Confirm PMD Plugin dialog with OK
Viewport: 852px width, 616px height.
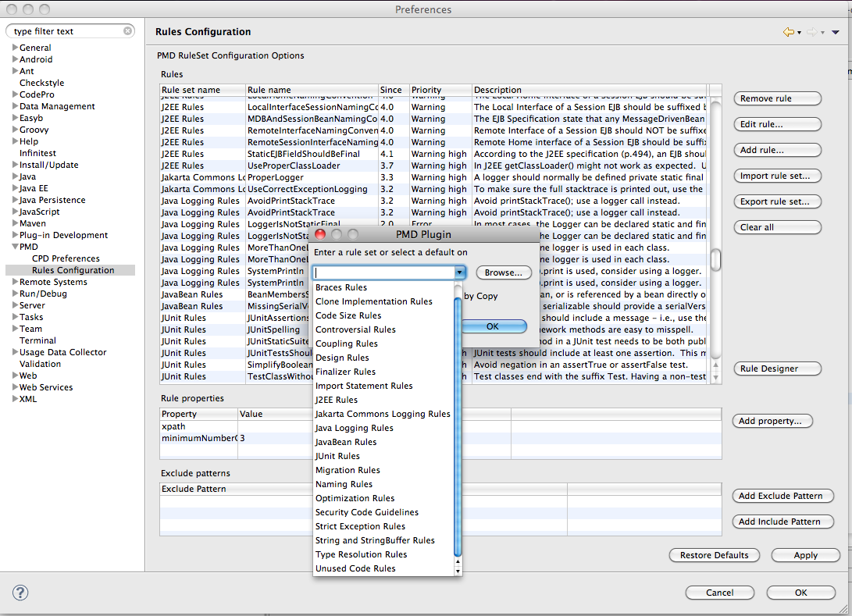pos(494,326)
